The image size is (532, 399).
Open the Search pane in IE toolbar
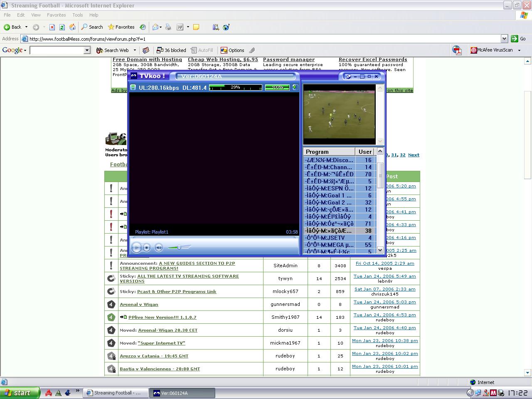(x=92, y=27)
